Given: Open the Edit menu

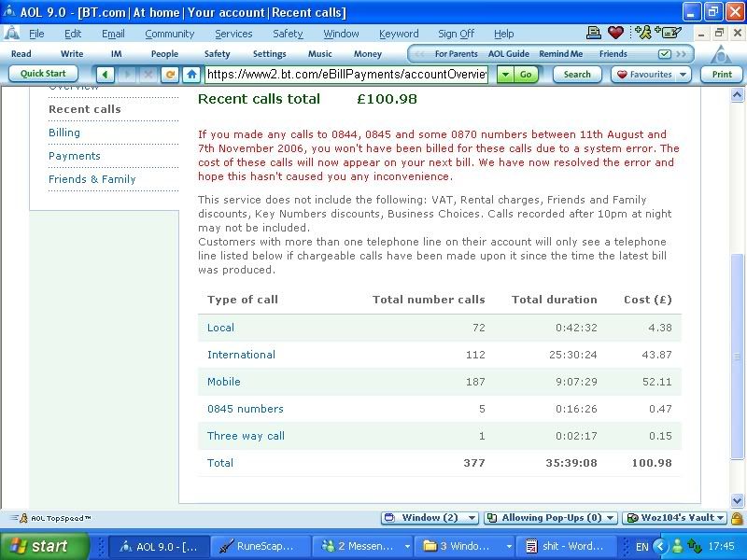Looking at the screenshot, I should 73,34.
